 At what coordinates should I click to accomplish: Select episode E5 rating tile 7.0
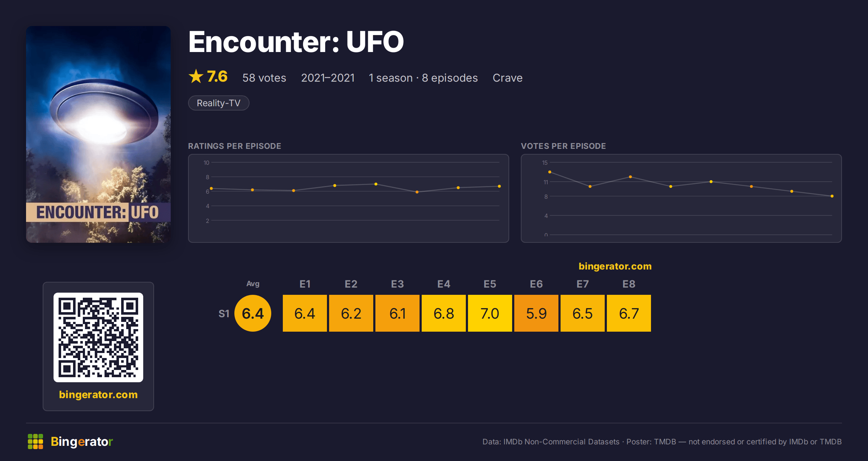(x=490, y=313)
